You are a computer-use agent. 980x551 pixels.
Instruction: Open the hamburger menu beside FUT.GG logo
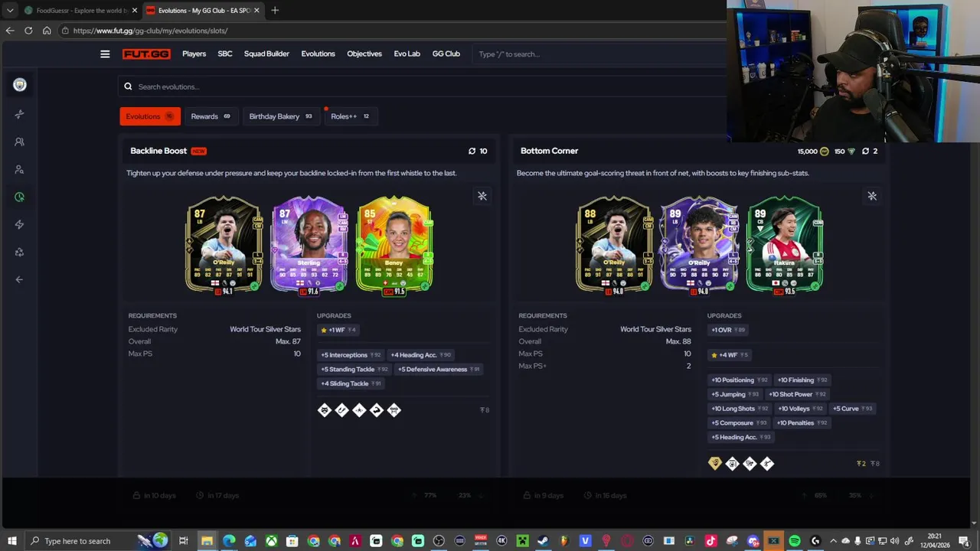point(105,54)
